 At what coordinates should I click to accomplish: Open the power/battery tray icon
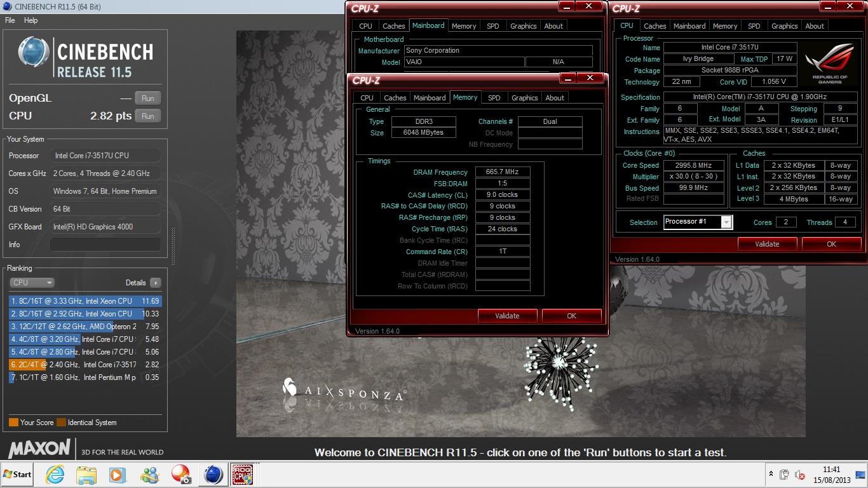point(785,475)
